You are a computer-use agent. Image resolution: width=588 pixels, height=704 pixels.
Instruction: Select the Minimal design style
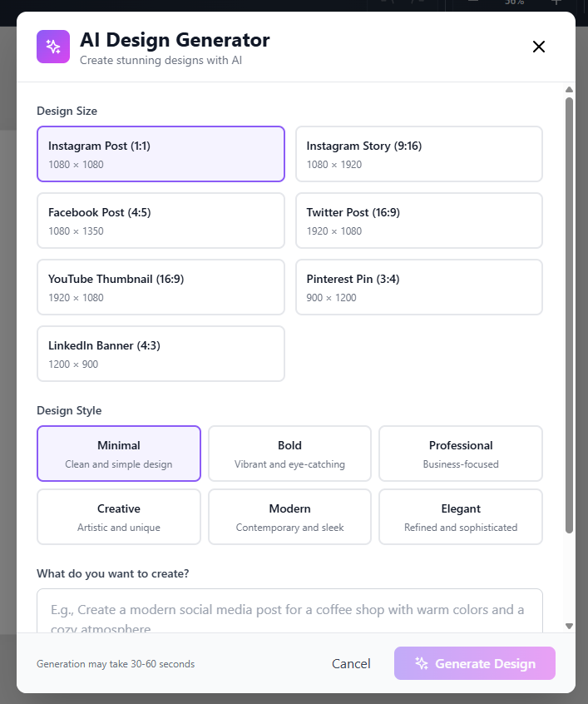(119, 454)
